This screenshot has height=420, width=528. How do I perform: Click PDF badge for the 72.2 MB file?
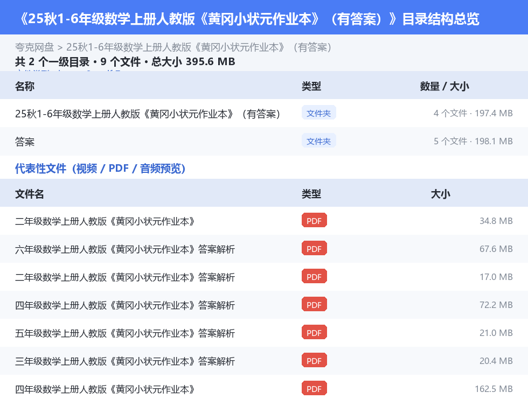(314, 304)
